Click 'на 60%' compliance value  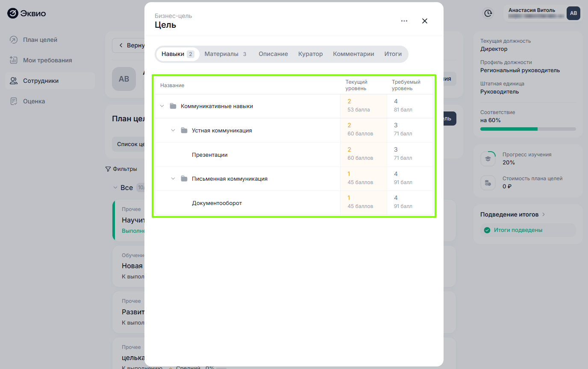click(x=491, y=120)
